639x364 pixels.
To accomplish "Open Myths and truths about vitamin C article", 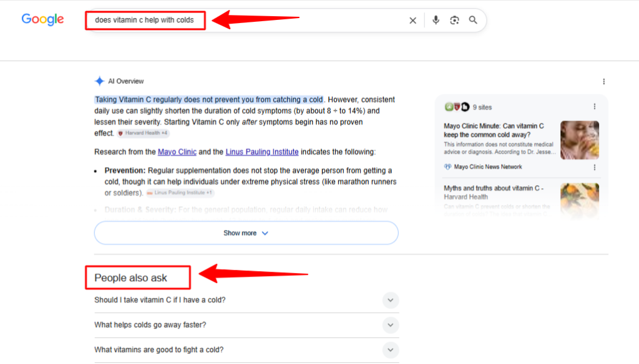I will point(493,192).
